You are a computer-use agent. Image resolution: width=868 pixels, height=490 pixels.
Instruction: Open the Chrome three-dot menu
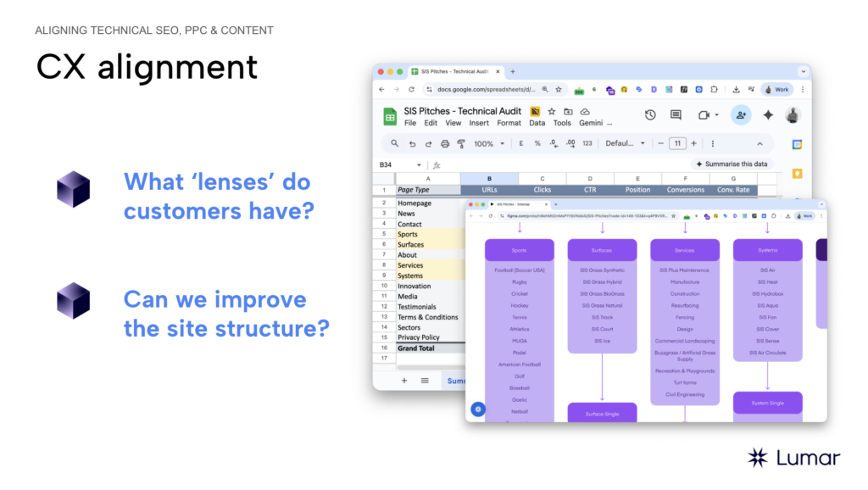(x=803, y=89)
